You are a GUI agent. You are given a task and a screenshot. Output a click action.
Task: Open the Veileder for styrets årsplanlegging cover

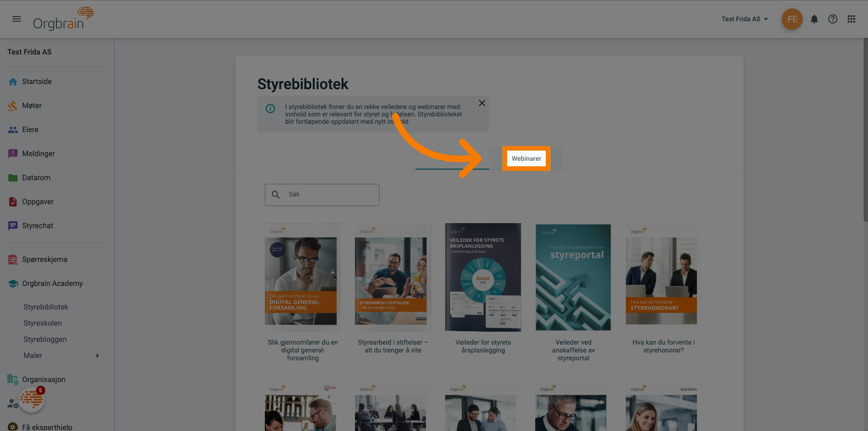pyautogui.click(x=483, y=277)
